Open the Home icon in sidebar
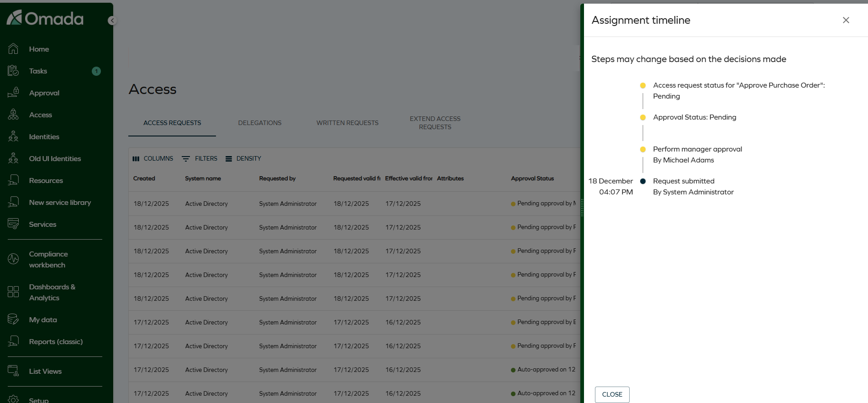Viewport: 868px width, 403px height. 13,49
